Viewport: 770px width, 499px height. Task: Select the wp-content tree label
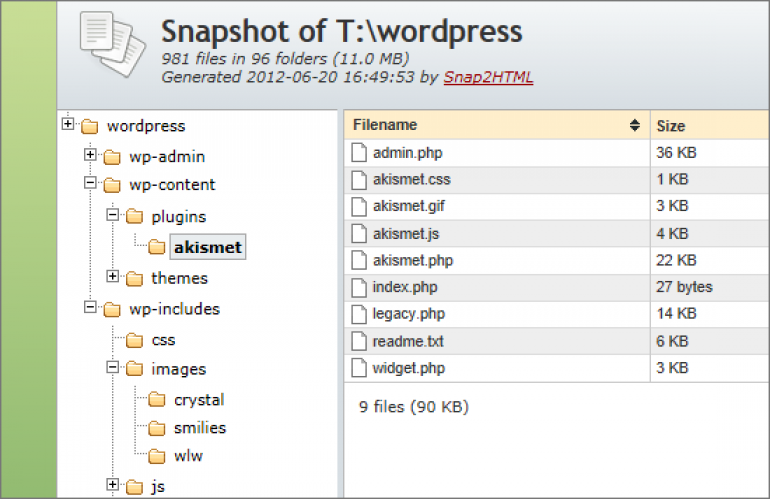click(x=172, y=185)
